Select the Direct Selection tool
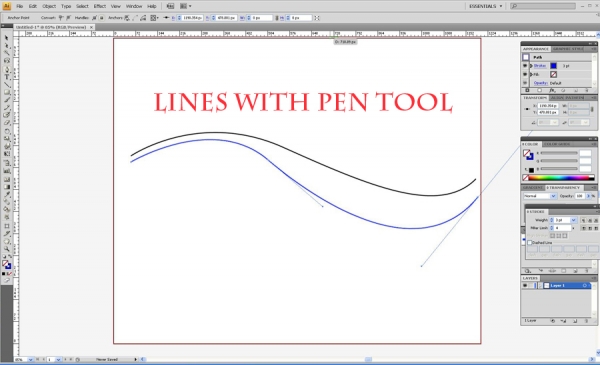 [x=7, y=46]
